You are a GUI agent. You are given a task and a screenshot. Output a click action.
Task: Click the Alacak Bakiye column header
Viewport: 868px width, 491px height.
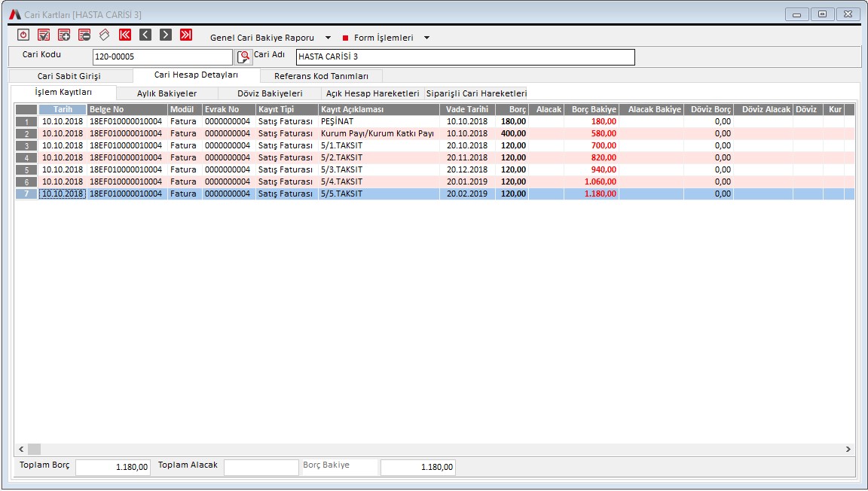click(x=651, y=110)
